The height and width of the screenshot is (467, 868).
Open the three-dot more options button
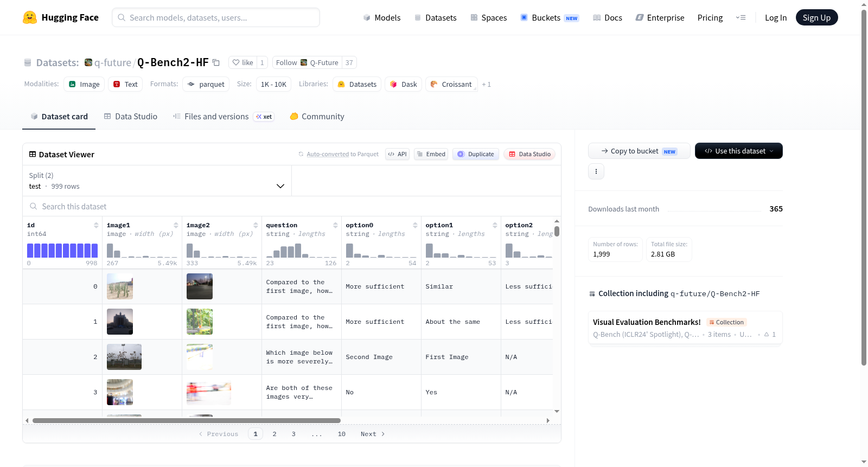coord(596,171)
